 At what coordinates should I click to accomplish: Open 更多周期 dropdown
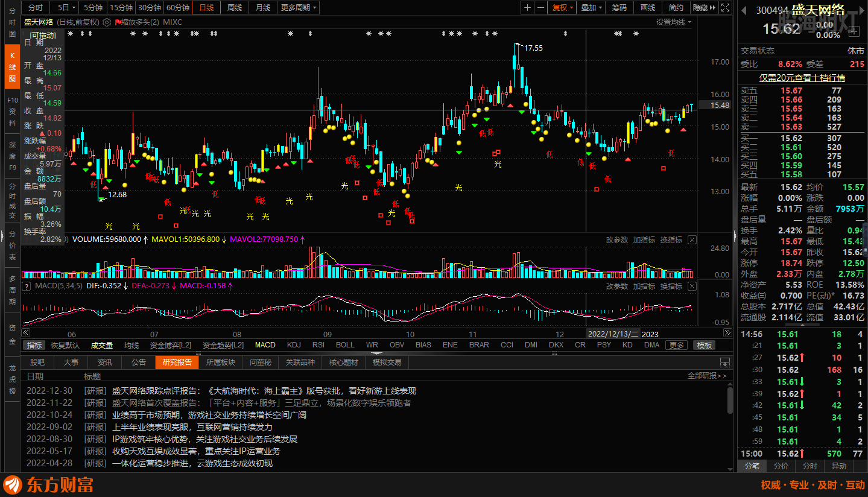click(x=299, y=8)
